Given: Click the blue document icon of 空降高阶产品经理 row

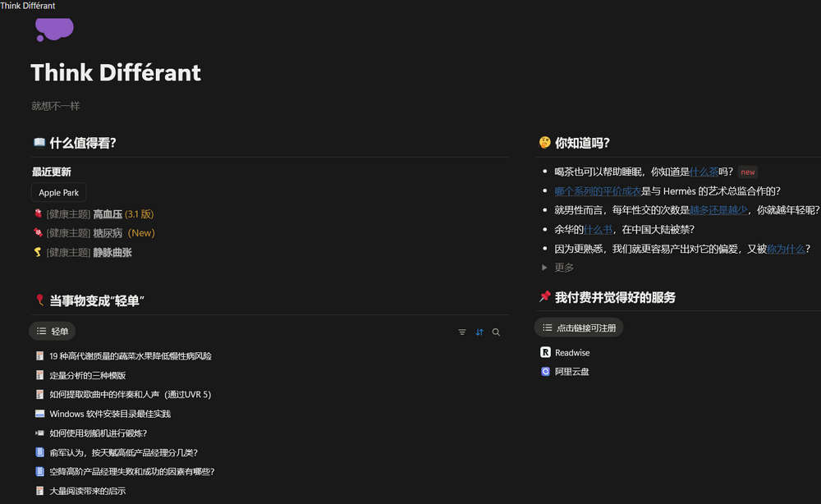Looking at the screenshot, I should click(39, 471).
